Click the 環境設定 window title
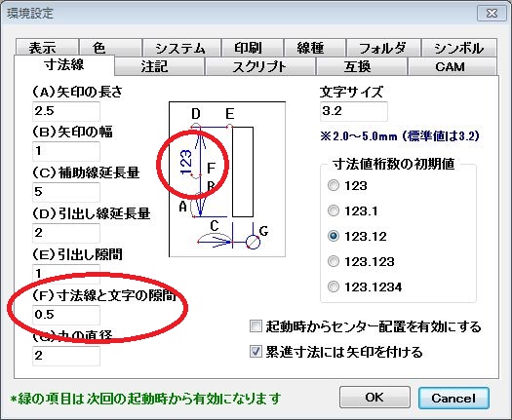Viewport: 512px width, 420px height. pos(30,14)
